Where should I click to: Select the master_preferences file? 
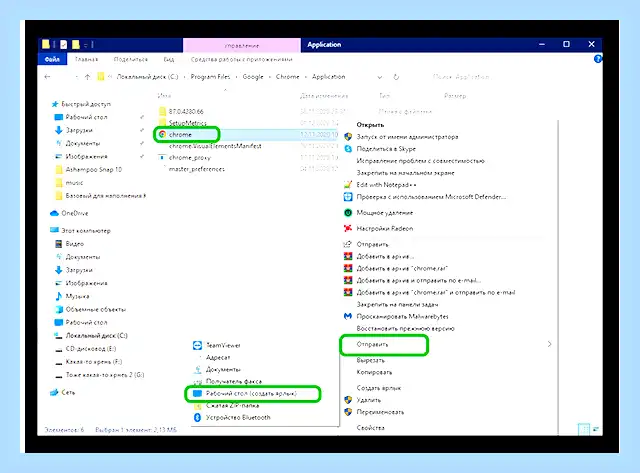[196, 169]
